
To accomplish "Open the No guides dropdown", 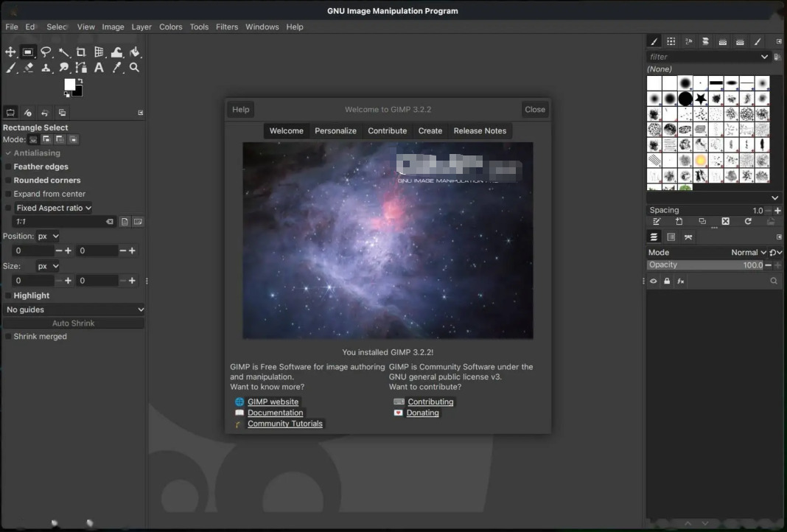I will (x=74, y=309).
